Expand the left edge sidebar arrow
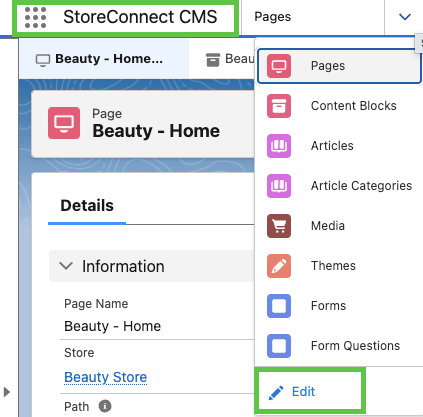 (x=6, y=392)
